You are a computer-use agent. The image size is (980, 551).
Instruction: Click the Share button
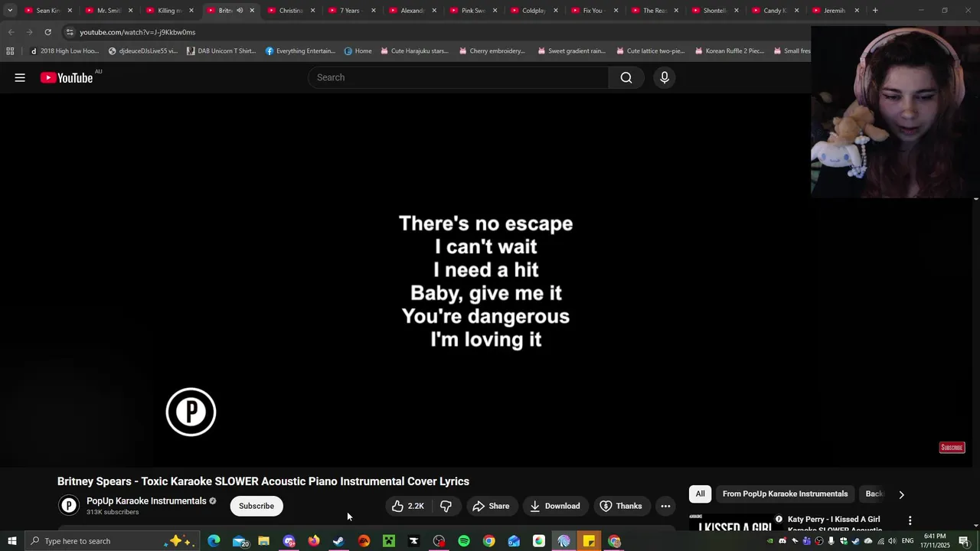click(x=491, y=506)
